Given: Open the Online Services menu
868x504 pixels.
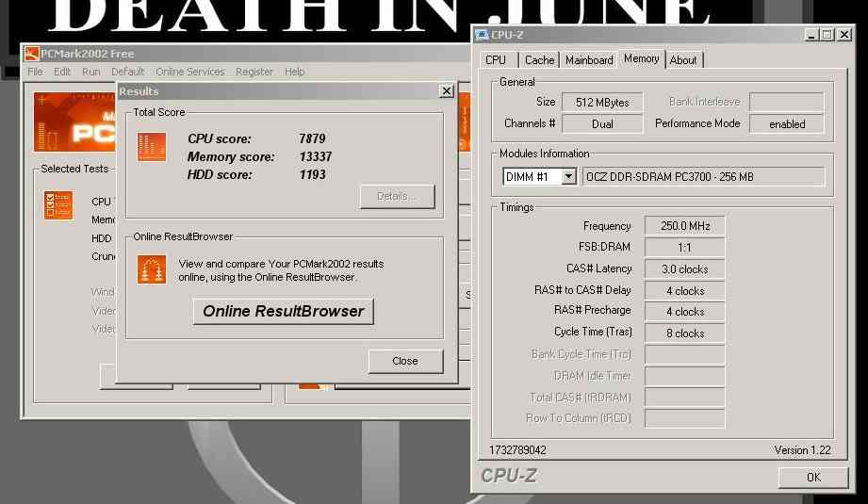Looking at the screenshot, I should click(189, 72).
